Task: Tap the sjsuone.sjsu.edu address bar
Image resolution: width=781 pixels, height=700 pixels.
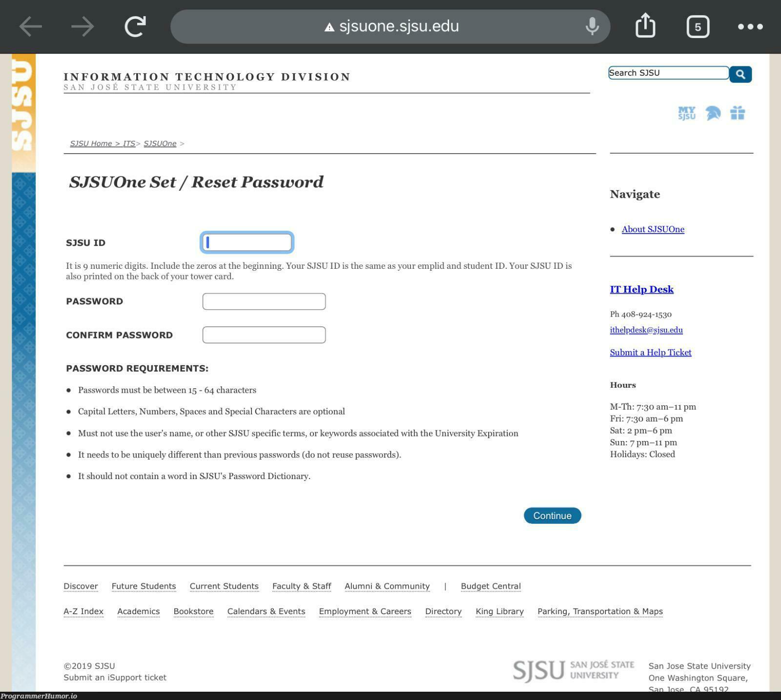Action: pyautogui.click(x=390, y=26)
